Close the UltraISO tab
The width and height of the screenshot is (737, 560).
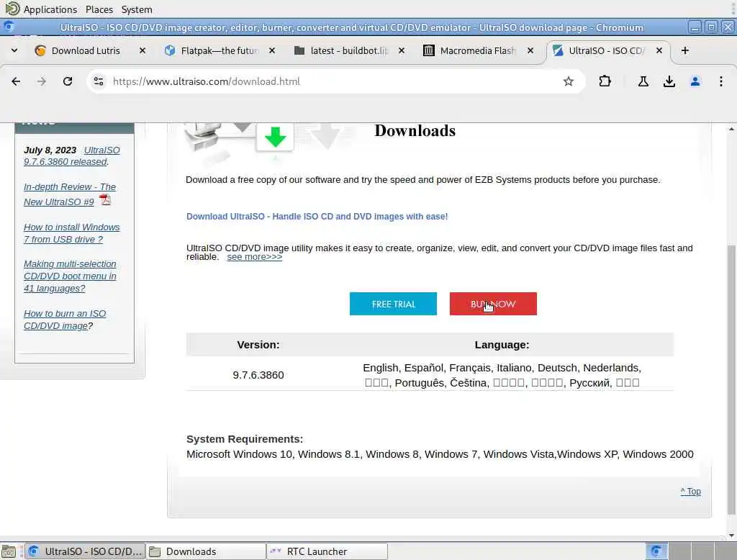(x=659, y=50)
